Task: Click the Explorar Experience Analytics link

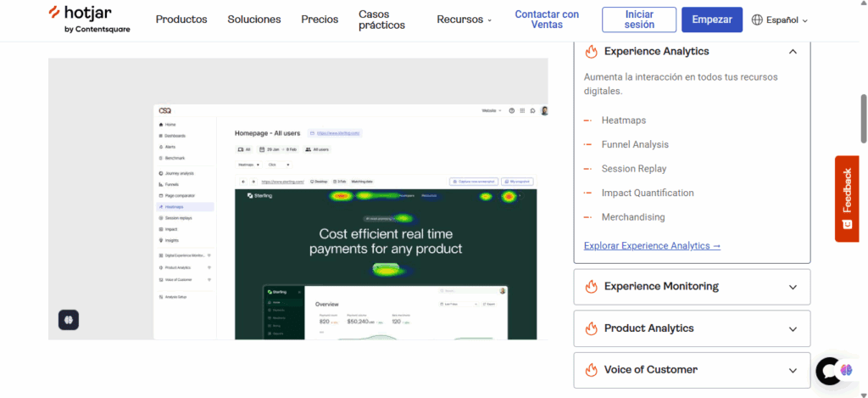Action: click(x=652, y=245)
